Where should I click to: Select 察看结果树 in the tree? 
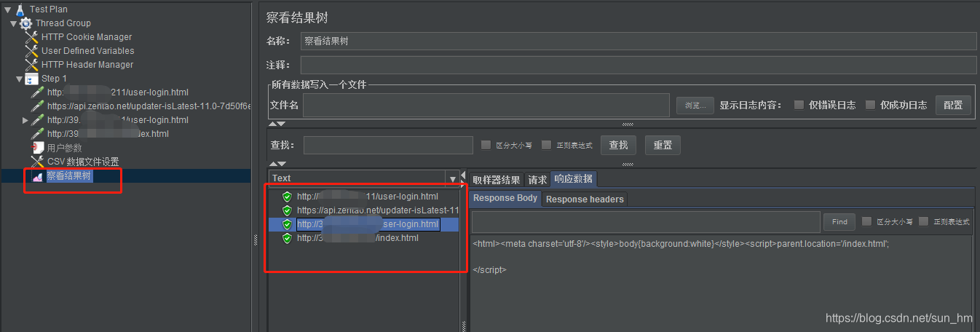[69, 176]
